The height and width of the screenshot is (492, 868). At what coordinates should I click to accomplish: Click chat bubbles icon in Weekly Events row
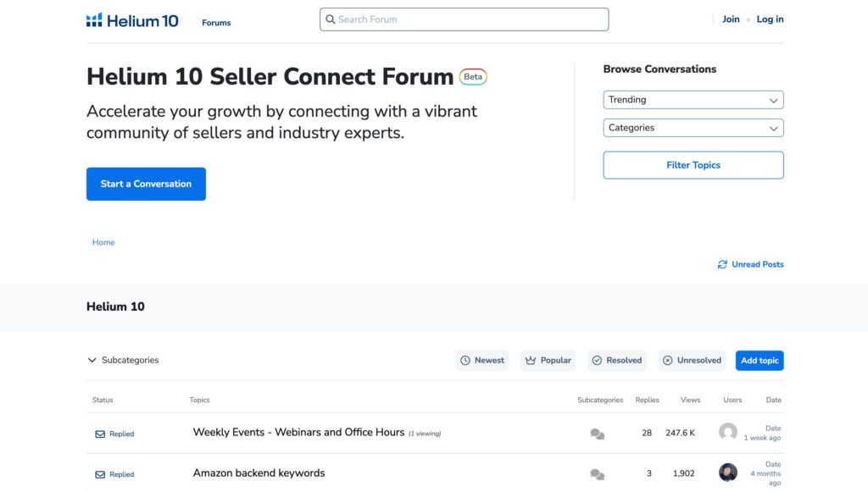598,434
